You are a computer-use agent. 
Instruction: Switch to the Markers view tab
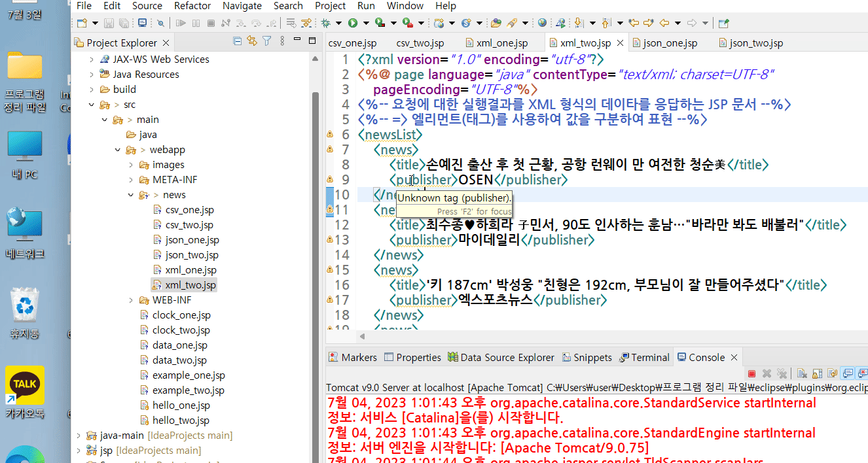pyautogui.click(x=353, y=358)
